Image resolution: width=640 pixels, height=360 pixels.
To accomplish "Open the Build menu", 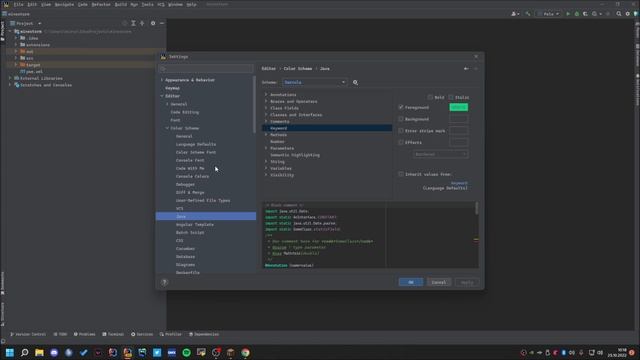I will click(121, 4).
